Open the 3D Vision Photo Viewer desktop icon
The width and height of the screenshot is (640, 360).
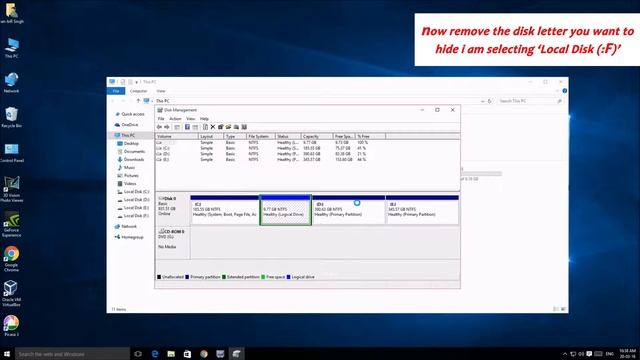click(x=11, y=189)
